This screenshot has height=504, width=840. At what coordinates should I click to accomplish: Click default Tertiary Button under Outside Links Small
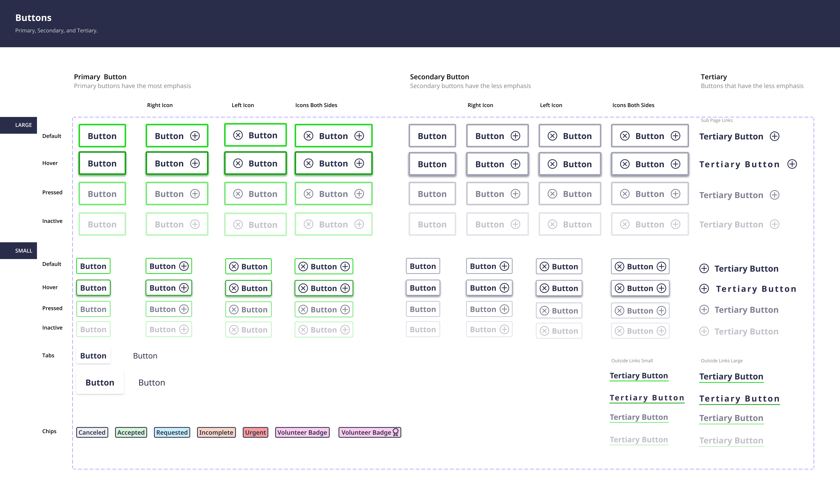coord(639,376)
